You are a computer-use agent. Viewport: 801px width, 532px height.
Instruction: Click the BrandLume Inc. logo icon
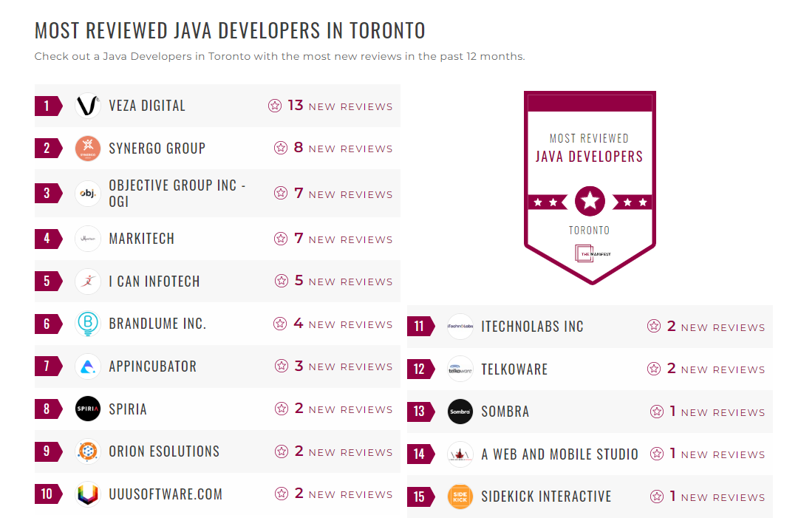(x=87, y=324)
